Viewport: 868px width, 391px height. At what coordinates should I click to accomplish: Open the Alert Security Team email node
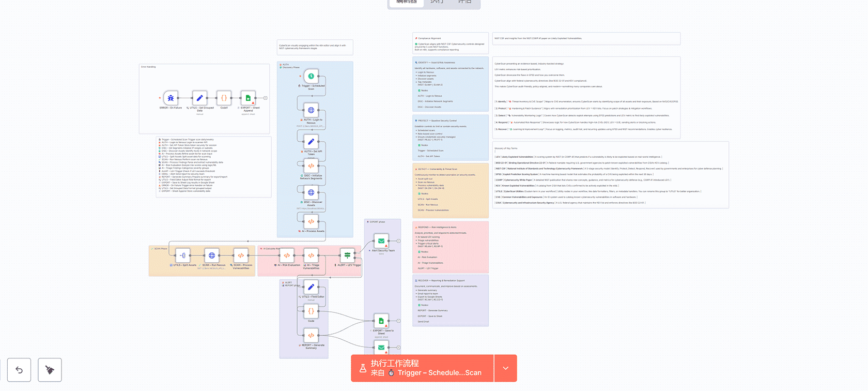381,241
